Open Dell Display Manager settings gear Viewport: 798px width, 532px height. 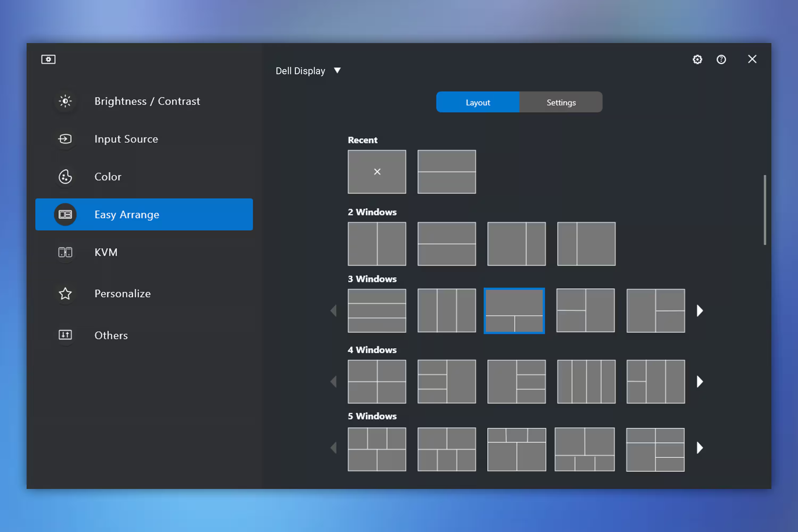[697, 59]
